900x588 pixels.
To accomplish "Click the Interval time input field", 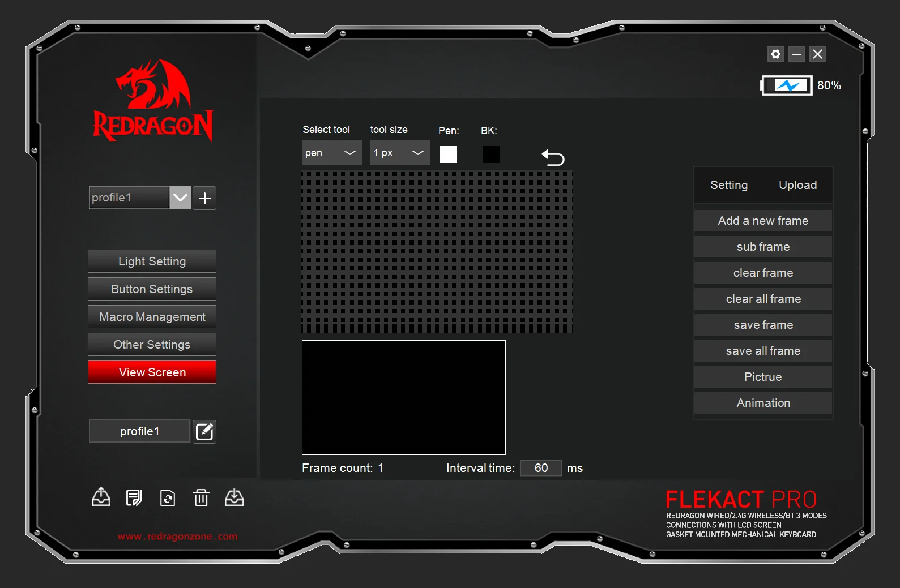I will (541, 468).
